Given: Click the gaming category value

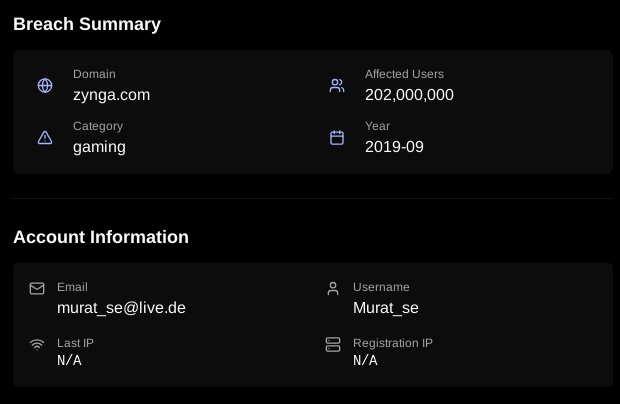Looking at the screenshot, I should pos(99,147).
